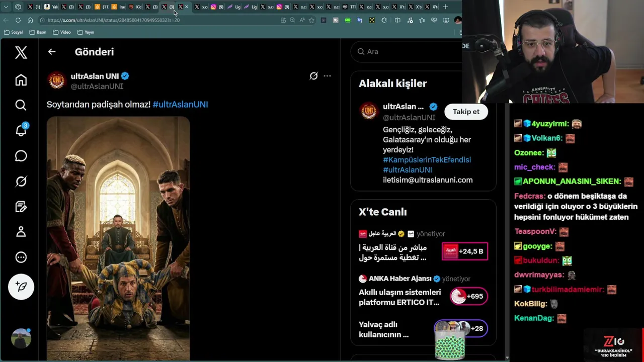Click the +695 listeners badge
Screen dimensions: 644x362
pos(468,296)
